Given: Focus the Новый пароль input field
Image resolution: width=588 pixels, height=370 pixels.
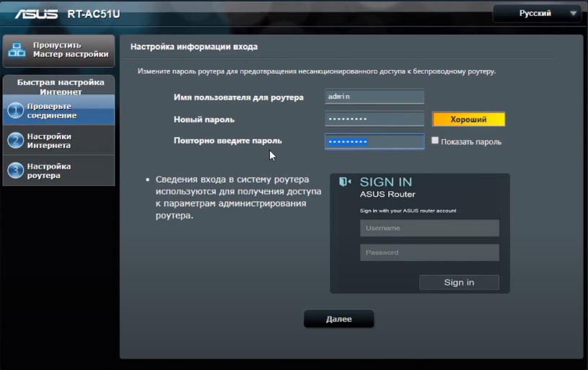Looking at the screenshot, I should (374, 119).
